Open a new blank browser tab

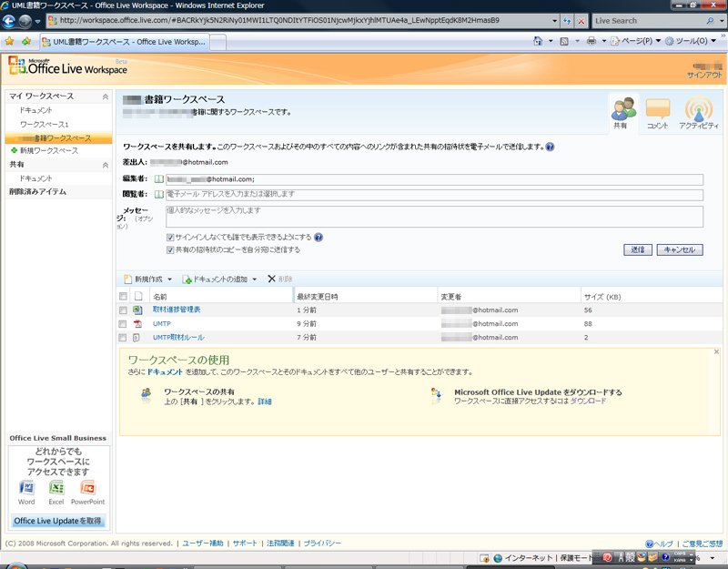pyautogui.click(x=218, y=42)
